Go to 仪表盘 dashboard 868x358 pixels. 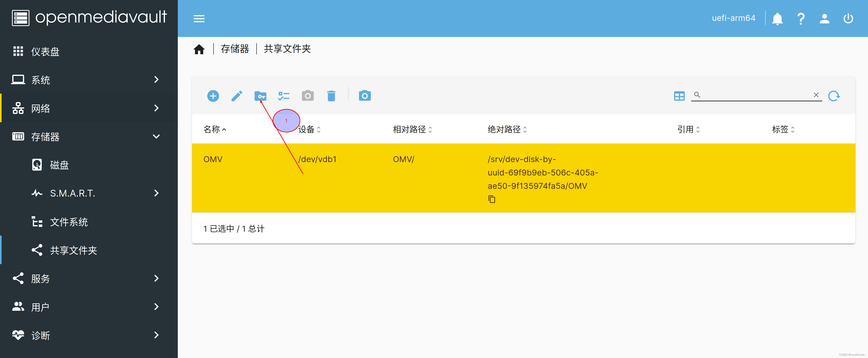coord(45,52)
